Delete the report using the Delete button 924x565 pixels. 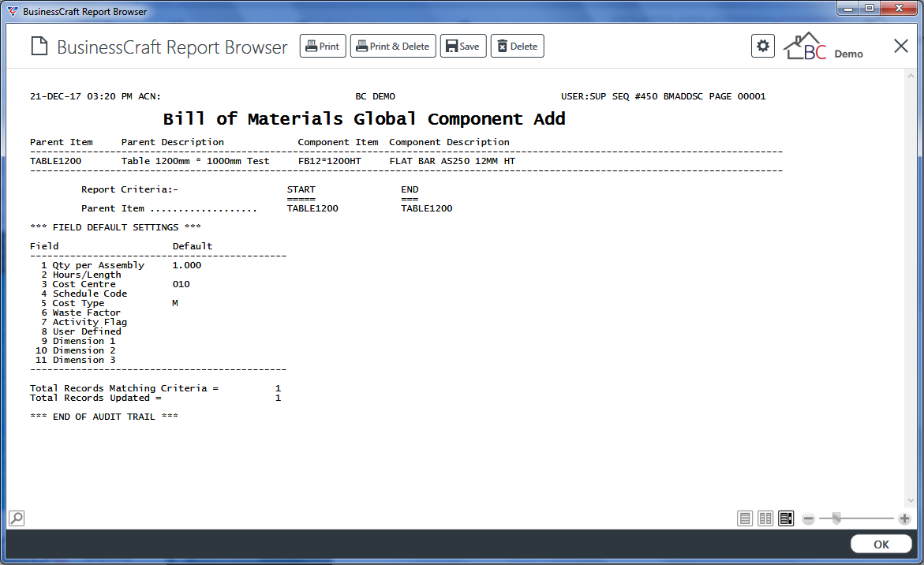pos(518,46)
